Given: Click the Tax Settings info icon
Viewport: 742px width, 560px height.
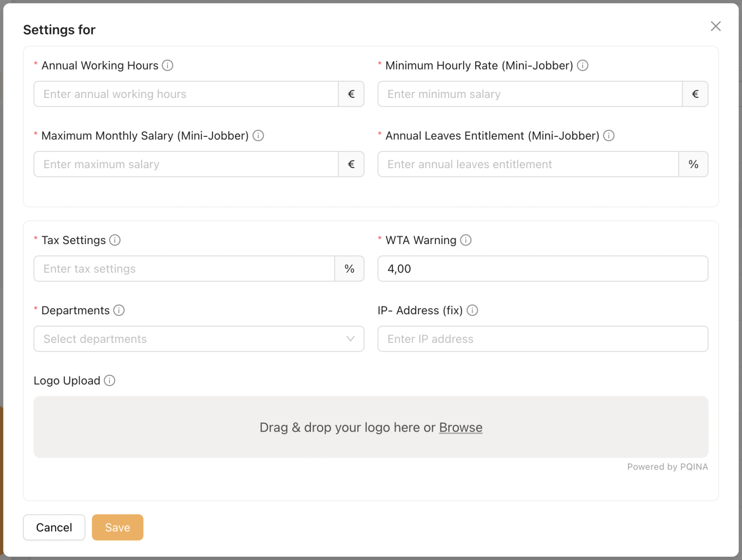Looking at the screenshot, I should [x=115, y=240].
